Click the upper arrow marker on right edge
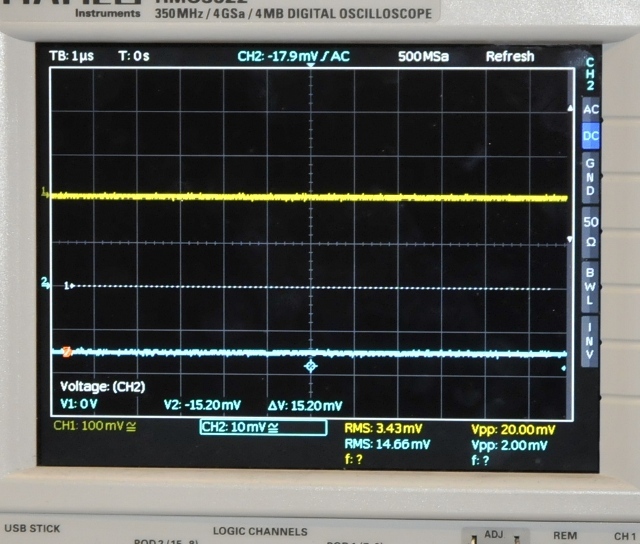This screenshot has height=544, width=640. pyautogui.click(x=570, y=108)
